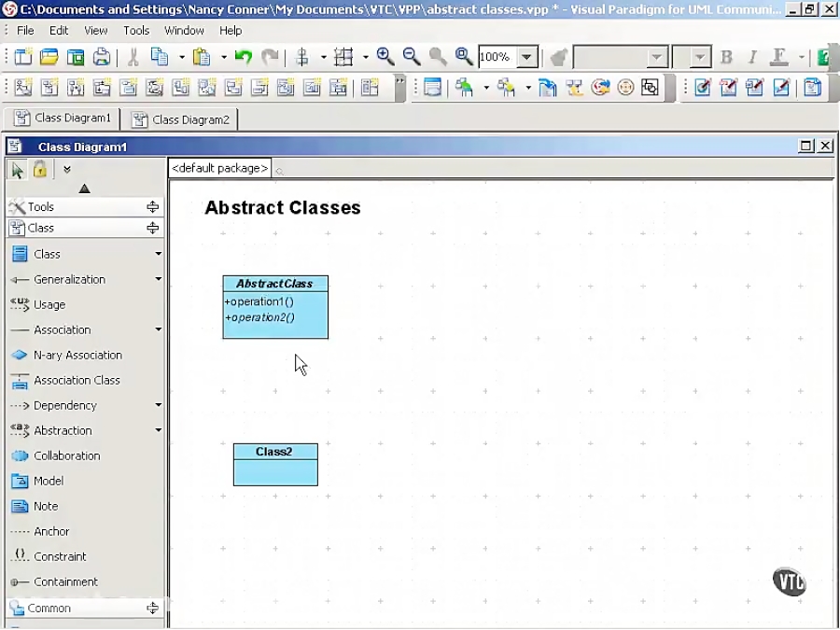This screenshot has width=840, height=630.
Task: Collapse the Tools palette group
Action: coord(153,207)
